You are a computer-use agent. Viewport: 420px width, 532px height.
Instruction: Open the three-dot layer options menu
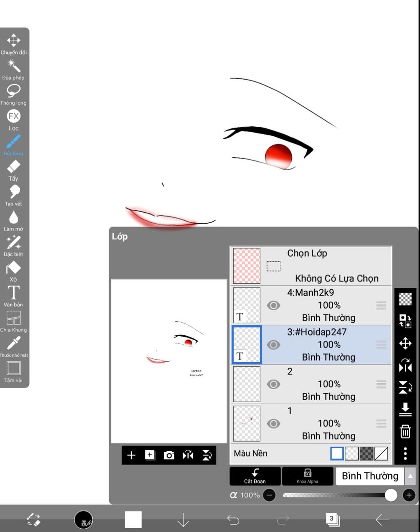405,454
